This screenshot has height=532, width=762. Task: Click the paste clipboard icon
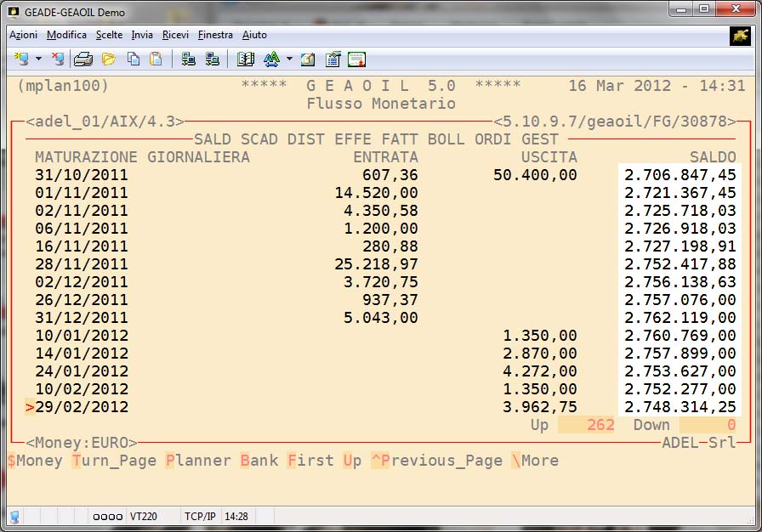(x=156, y=59)
